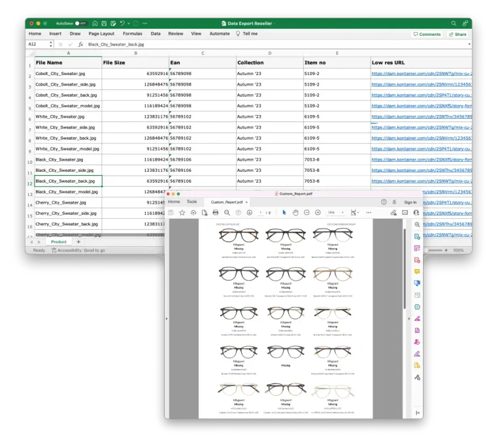The image size is (502, 448).
Task: Select the hand pan tool in PDF toolbar
Action: click(295, 213)
